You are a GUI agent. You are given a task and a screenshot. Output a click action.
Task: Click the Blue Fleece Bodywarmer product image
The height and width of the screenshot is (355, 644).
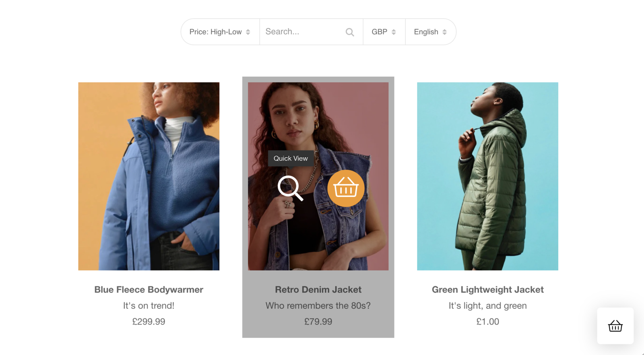[149, 176]
